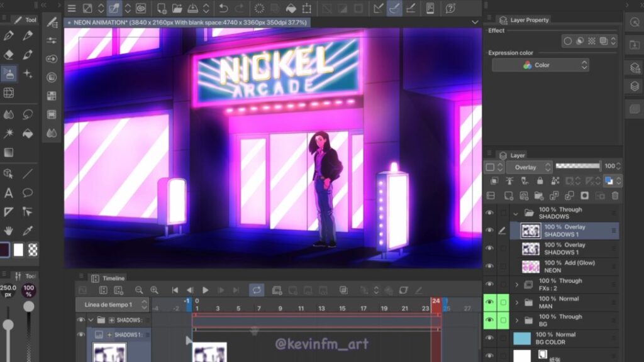
Task: Select the Text tool
Action: (9, 193)
